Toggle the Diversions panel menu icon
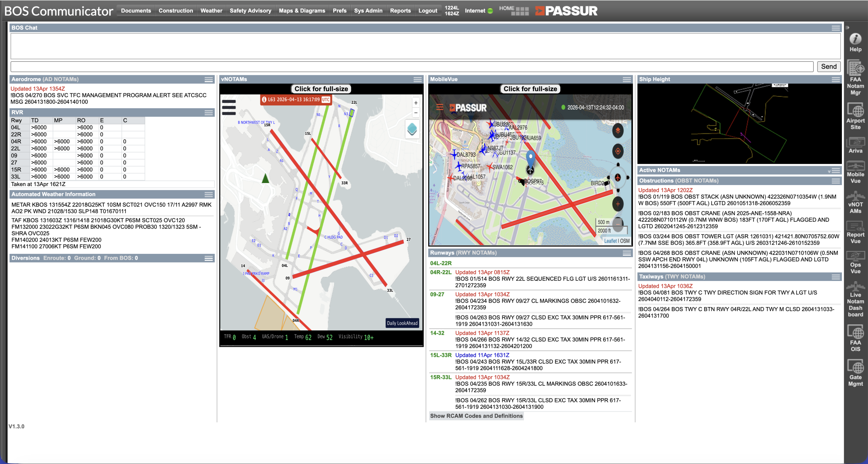The image size is (868, 464). pyautogui.click(x=209, y=259)
